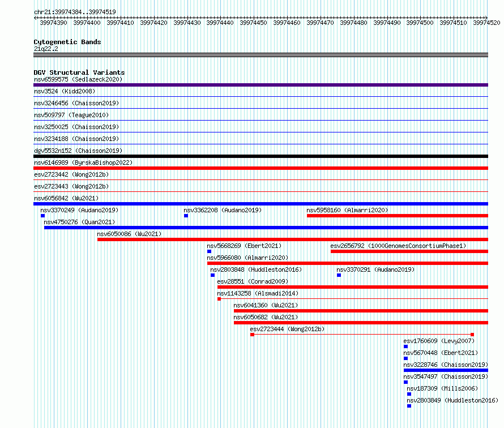The height and width of the screenshot is (428, 504).
Task: Open nsv1143258 (Alsmadi2014) variant
Action: [x=258, y=293]
